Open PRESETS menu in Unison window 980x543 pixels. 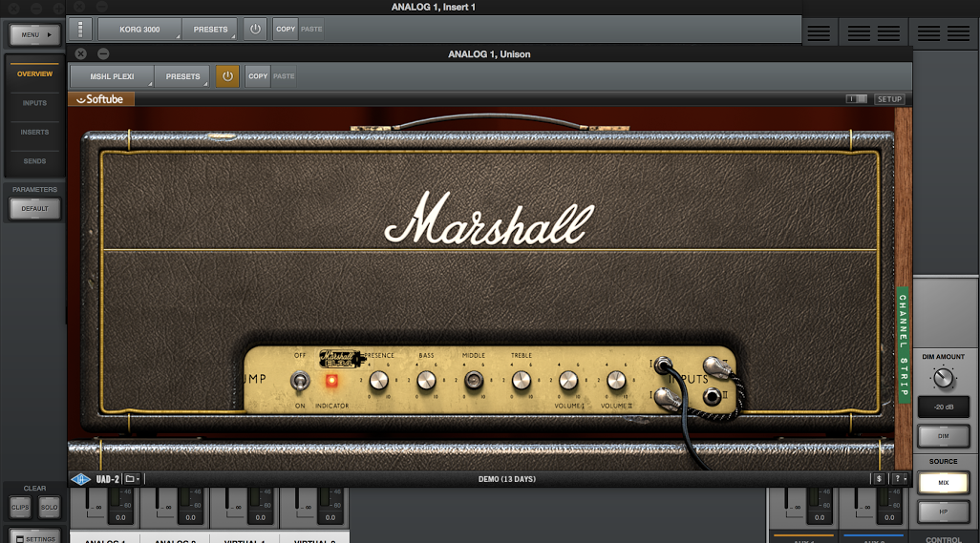click(182, 76)
